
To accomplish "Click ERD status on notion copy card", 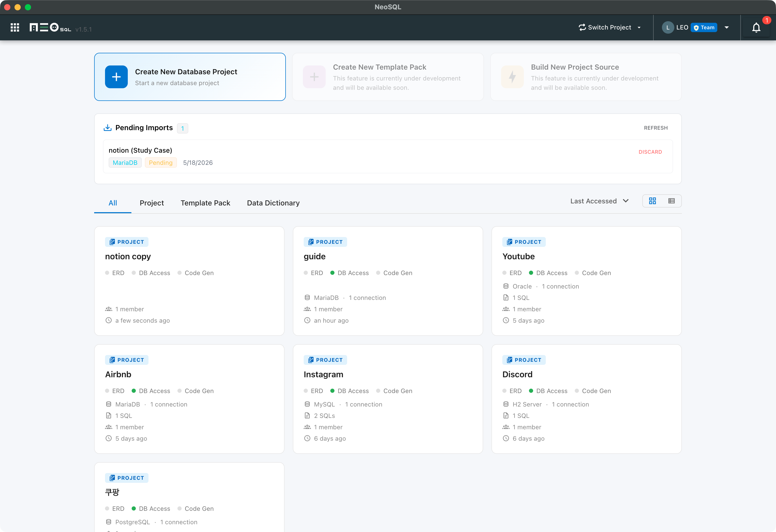I will (x=115, y=273).
